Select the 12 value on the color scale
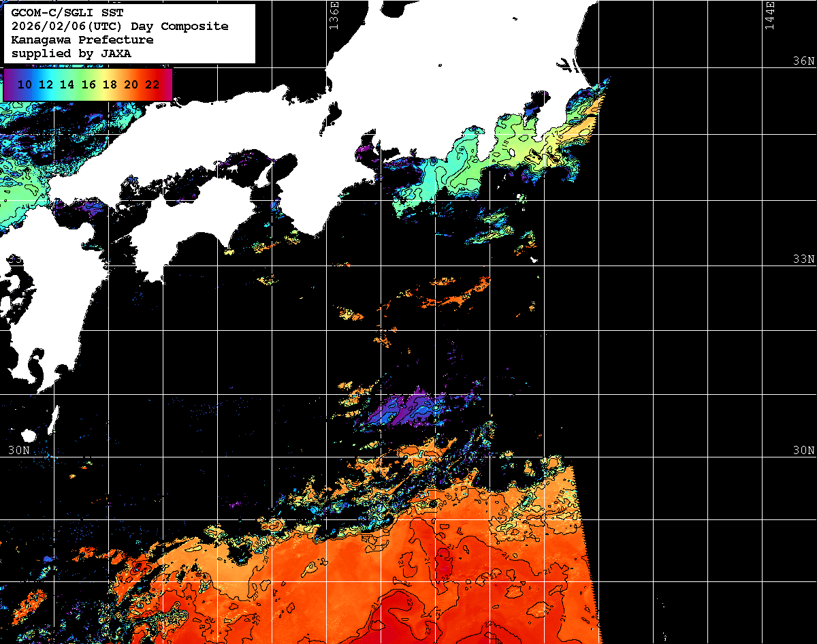The height and width of the screenshot is (644, 817). (x=46, y=85)
